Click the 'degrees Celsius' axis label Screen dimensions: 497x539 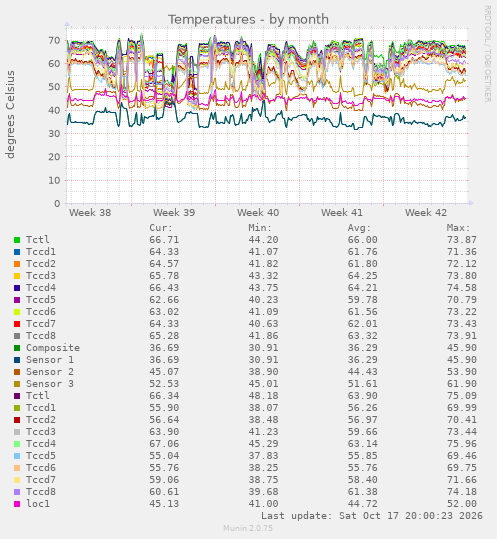10,114
